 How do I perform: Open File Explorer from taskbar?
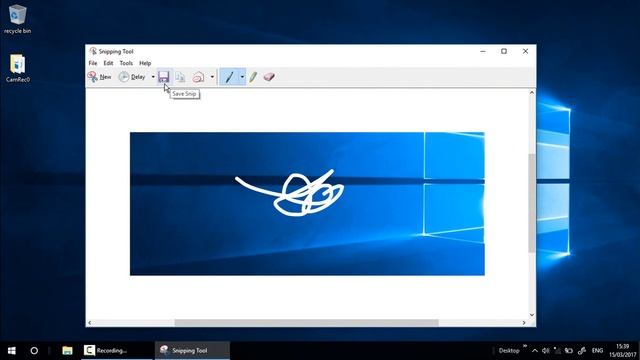click(67, 351)
